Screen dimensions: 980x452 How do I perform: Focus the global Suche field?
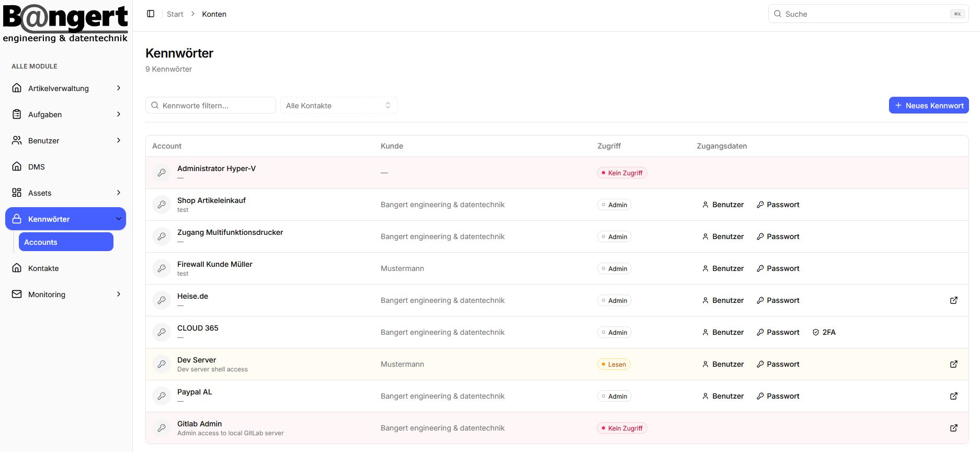868,14
